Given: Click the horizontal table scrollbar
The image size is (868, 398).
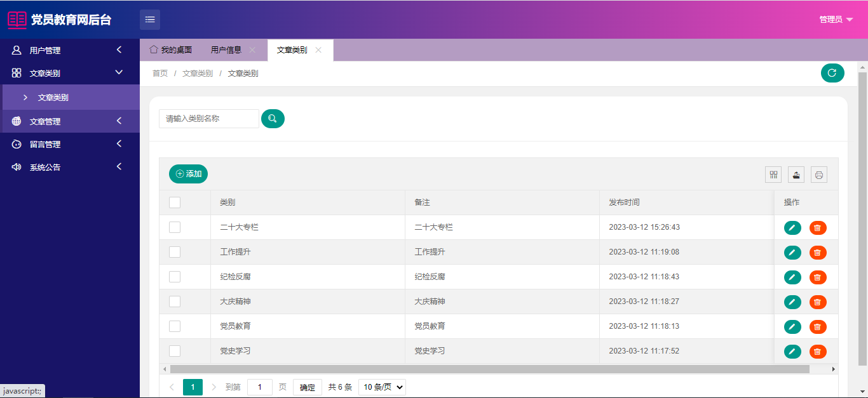Looking at the screenshot, I should 489,369.
